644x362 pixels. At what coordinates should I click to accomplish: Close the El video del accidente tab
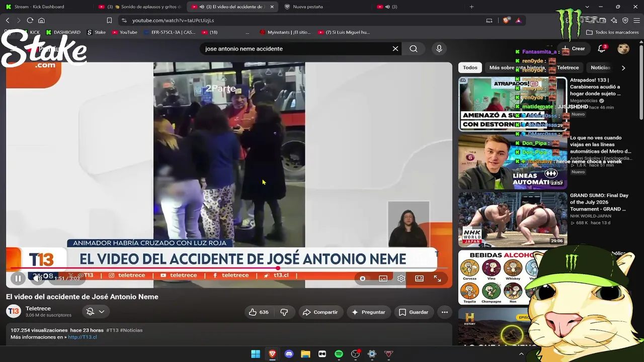(x=272, y=7)
